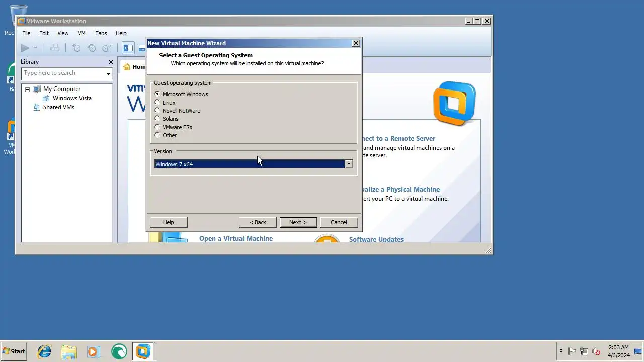Open Windows Explorer folder on taskbar
Image resolution: width=644 pixels, height=362 pixels.
(69, 351)
